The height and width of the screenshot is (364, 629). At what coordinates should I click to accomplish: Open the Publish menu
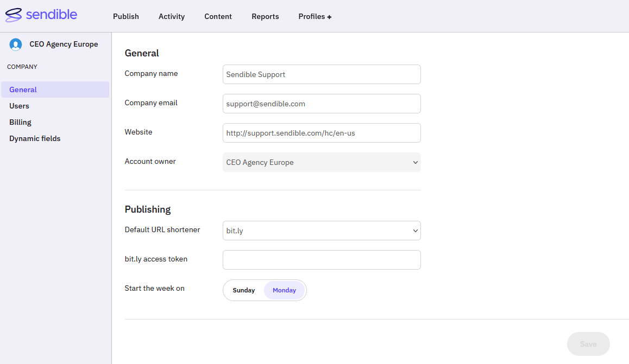pos(126,16)
